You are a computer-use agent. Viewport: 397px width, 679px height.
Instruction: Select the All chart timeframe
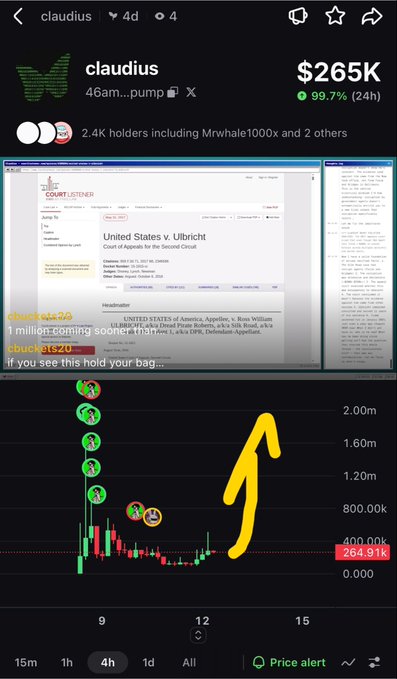189,663
